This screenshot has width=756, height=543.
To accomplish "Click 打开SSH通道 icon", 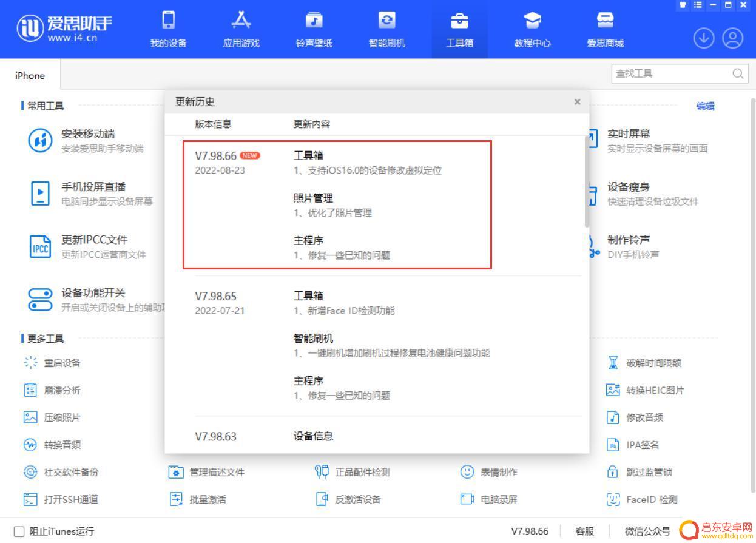I will [30, 499].
